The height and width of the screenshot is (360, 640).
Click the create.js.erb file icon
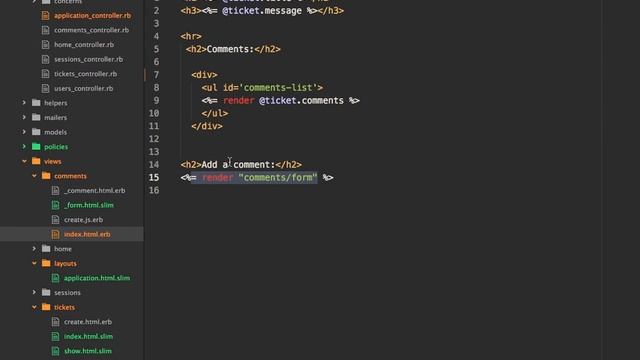point(56,220)
